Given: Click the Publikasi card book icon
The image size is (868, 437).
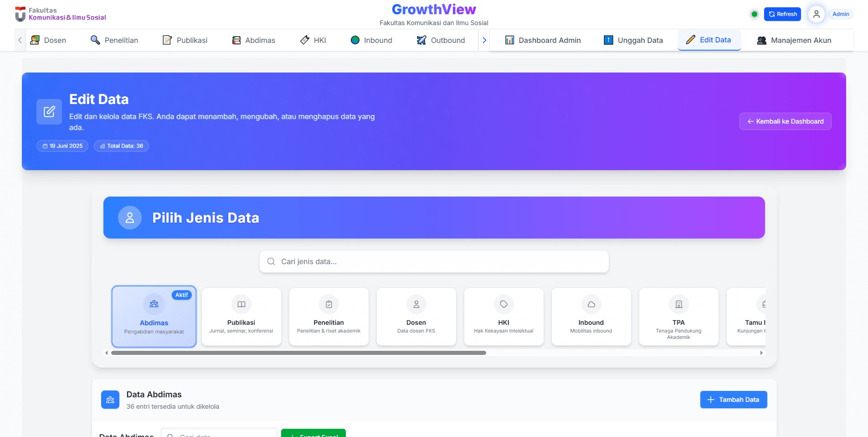Looking at the screenshot, I should (x=241, y=304).
